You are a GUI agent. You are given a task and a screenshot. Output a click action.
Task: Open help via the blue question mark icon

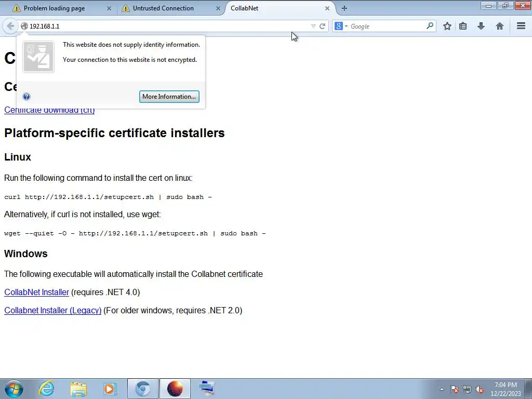click(26, 97)
